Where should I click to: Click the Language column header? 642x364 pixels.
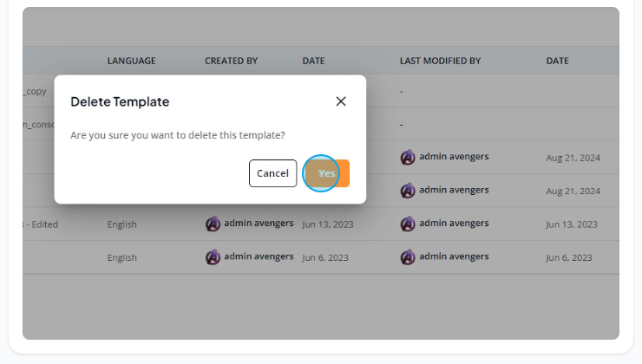click(x=131, y=61)
